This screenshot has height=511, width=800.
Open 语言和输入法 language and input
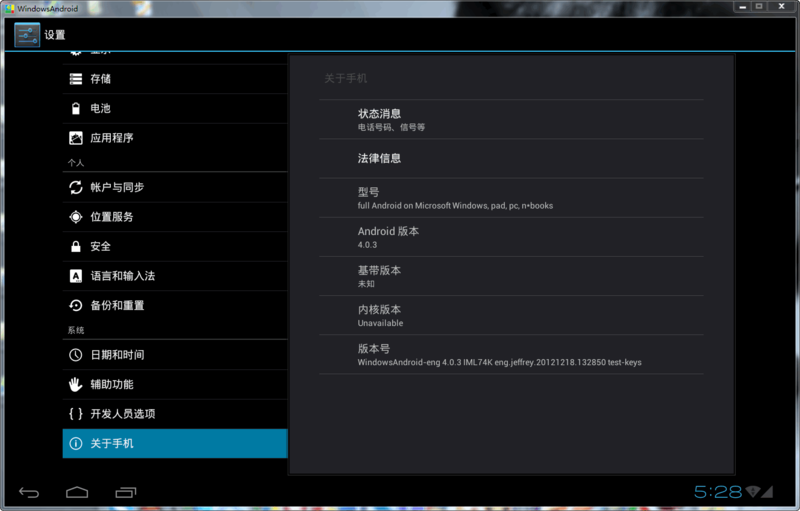coord(174,276)
